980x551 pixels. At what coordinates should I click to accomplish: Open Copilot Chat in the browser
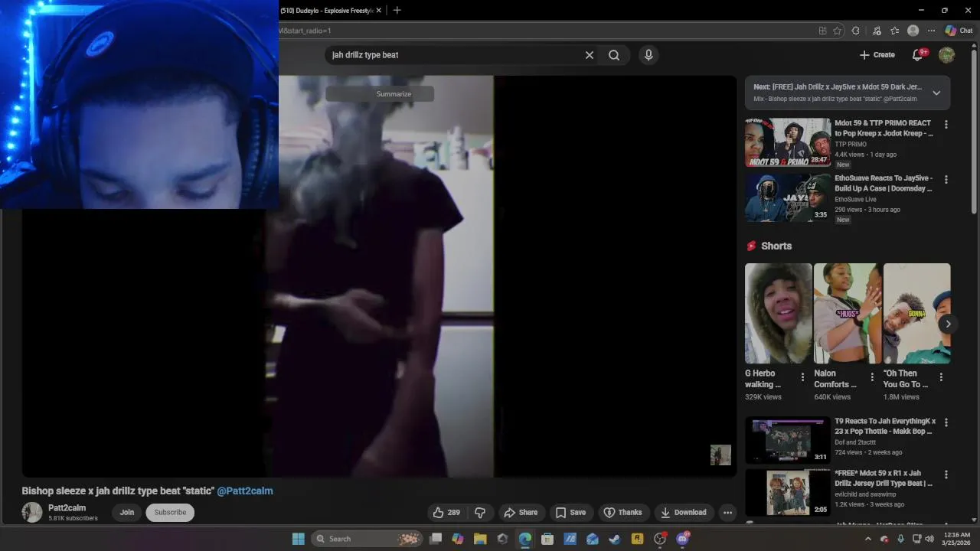pos(959,31)
